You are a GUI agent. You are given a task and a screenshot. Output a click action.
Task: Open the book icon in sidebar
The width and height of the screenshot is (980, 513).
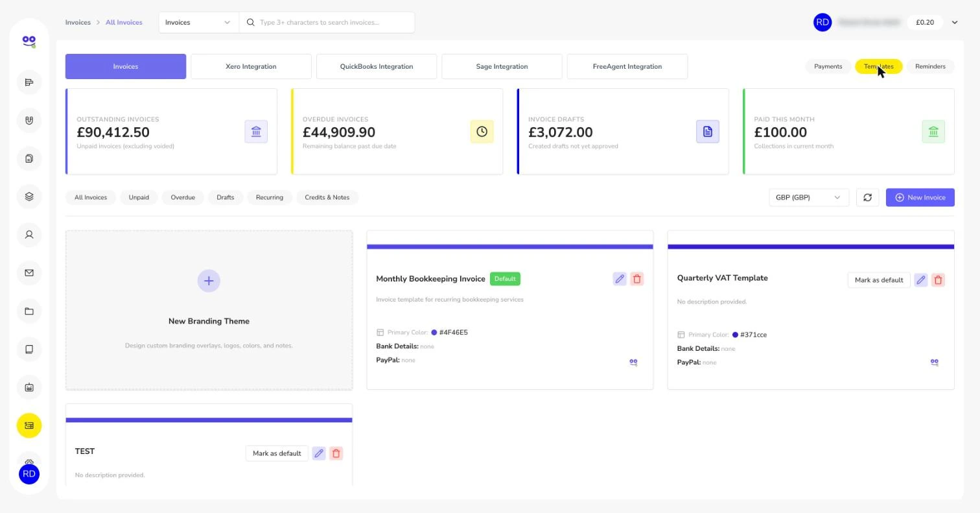pos(29,350)
